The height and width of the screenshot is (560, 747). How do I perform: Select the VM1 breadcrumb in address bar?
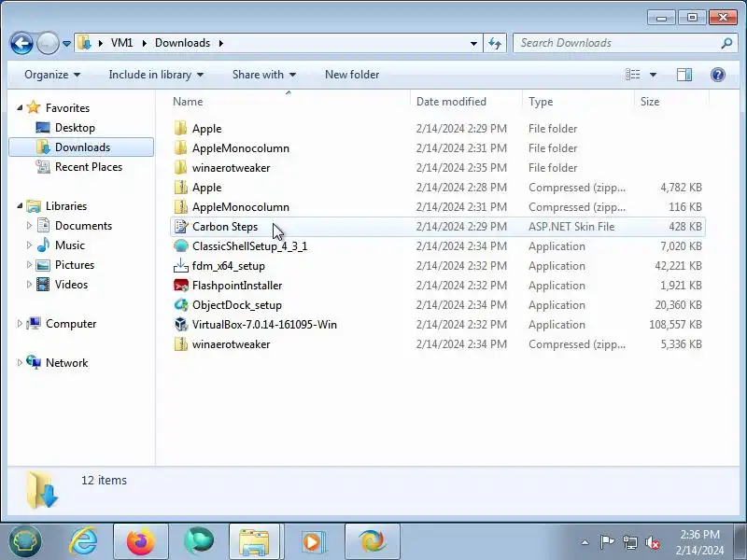(x=121, y=43)
